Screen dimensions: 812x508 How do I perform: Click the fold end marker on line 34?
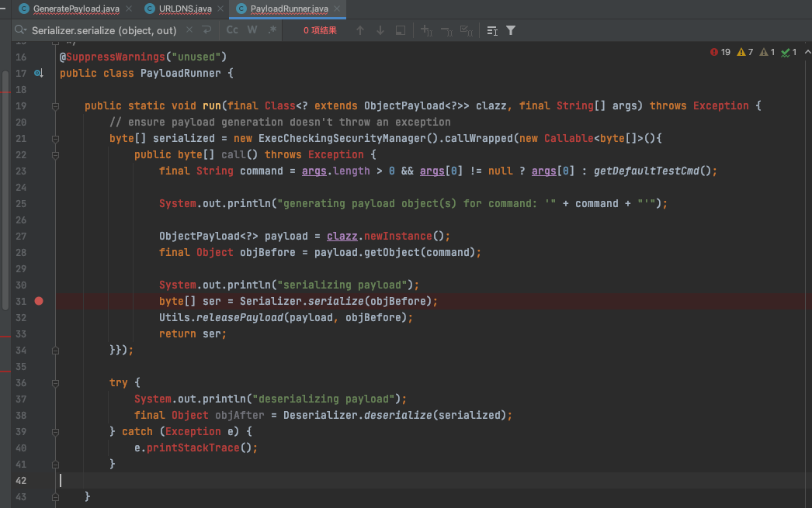click(55, 351)
